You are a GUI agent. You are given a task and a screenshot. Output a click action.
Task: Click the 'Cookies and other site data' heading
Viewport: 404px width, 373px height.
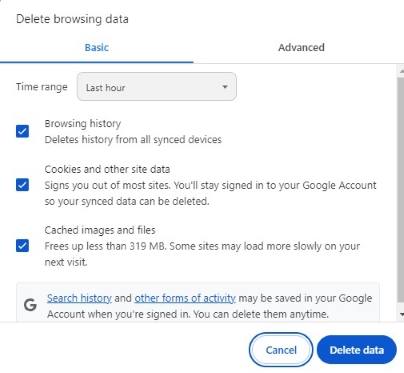(107, 169)
